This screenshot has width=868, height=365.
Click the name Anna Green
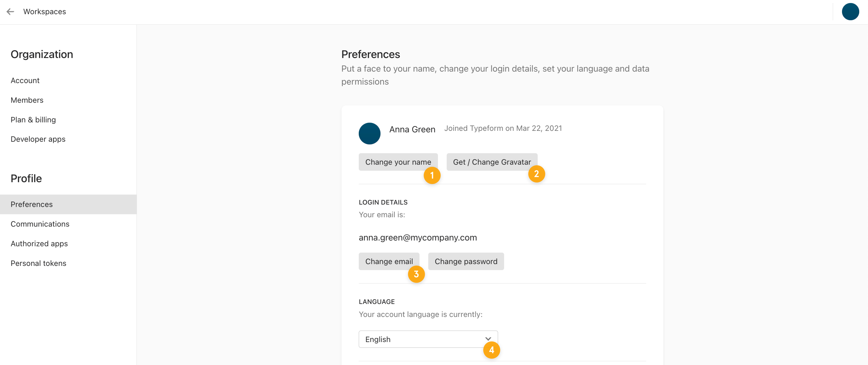click(412, 129)
